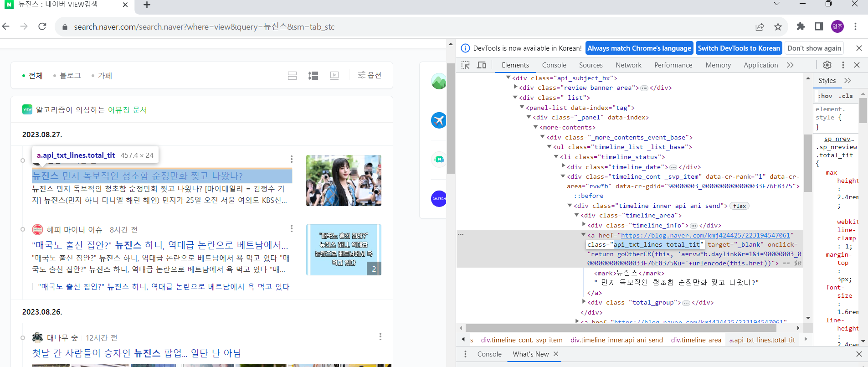Toggle the browser side panel icon

click(x=819, y=26)
